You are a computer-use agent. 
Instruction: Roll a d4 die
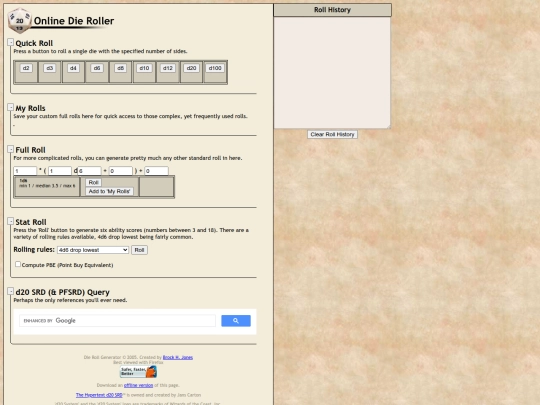point(73,68)
